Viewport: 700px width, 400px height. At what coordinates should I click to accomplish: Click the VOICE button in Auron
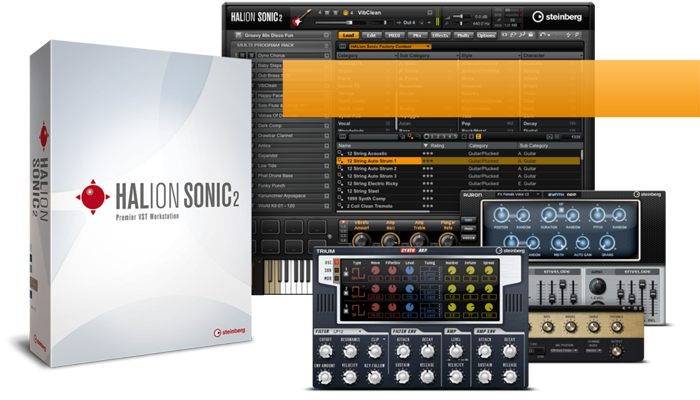468,238
